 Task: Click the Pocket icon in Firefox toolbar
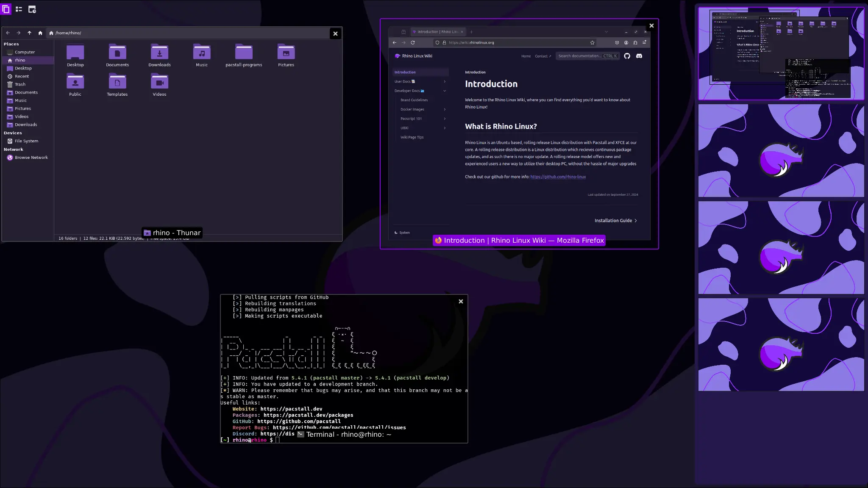point(617,42)
